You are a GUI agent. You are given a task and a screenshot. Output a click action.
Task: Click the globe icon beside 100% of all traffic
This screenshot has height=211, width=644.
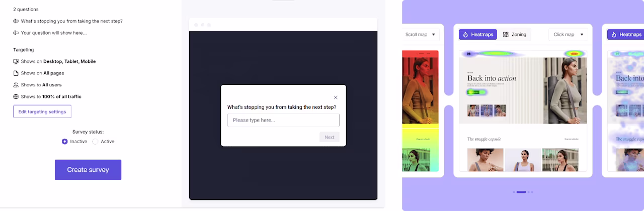tap(16, 96)
